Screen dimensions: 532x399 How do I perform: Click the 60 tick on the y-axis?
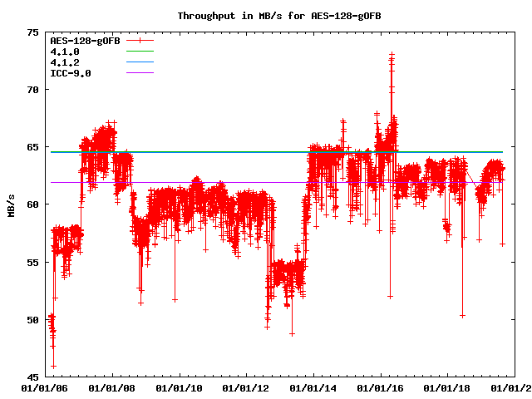point(32,204)
